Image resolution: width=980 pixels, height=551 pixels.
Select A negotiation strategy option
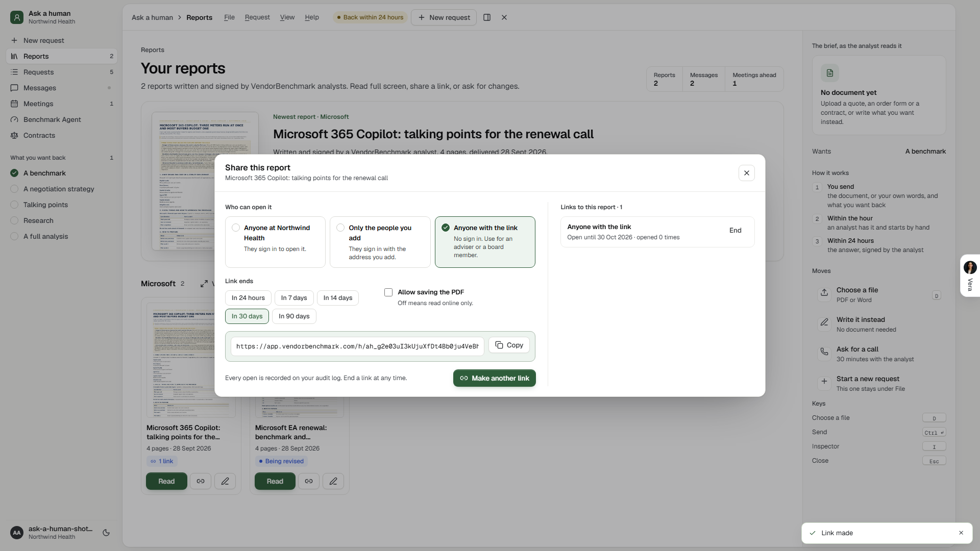(x=62, y=189)
